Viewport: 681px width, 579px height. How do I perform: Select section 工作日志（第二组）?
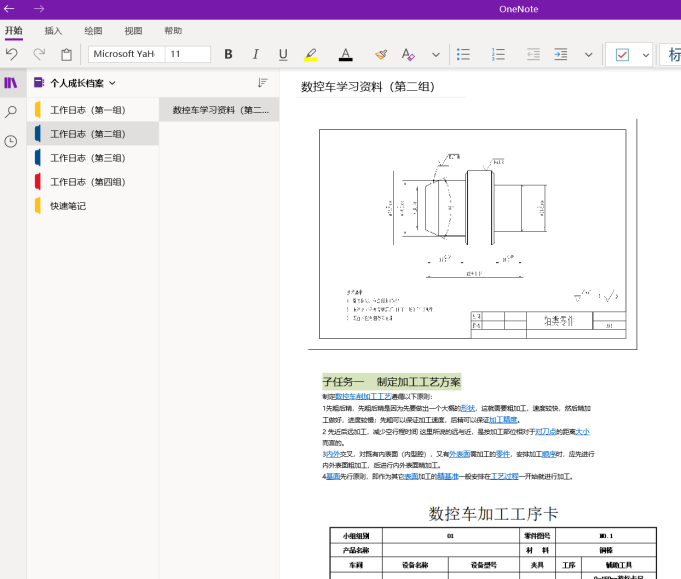(93, 134)
